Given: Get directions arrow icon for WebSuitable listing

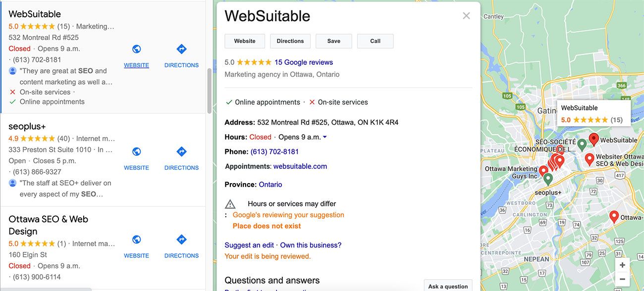Looking at the screenshot, I should click(x=181, y=49).
